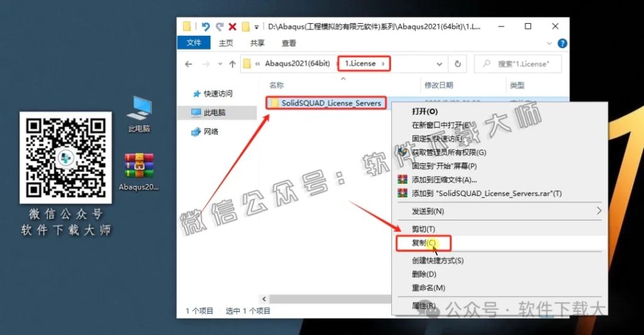This screenshot has width=644, height=335.
Task: Sort by 名称 column header
Action: coord(277,85)
